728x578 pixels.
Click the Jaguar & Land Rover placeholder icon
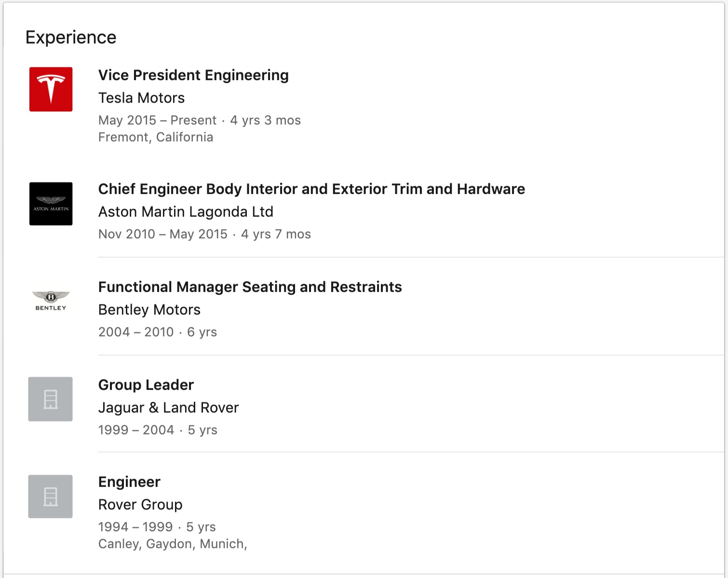point(51,399)
